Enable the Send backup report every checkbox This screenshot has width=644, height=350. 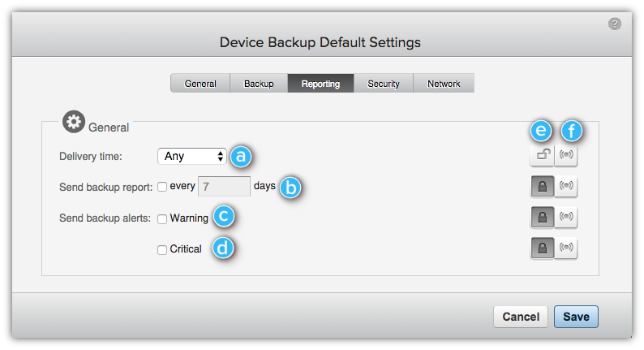pos(162,187)
